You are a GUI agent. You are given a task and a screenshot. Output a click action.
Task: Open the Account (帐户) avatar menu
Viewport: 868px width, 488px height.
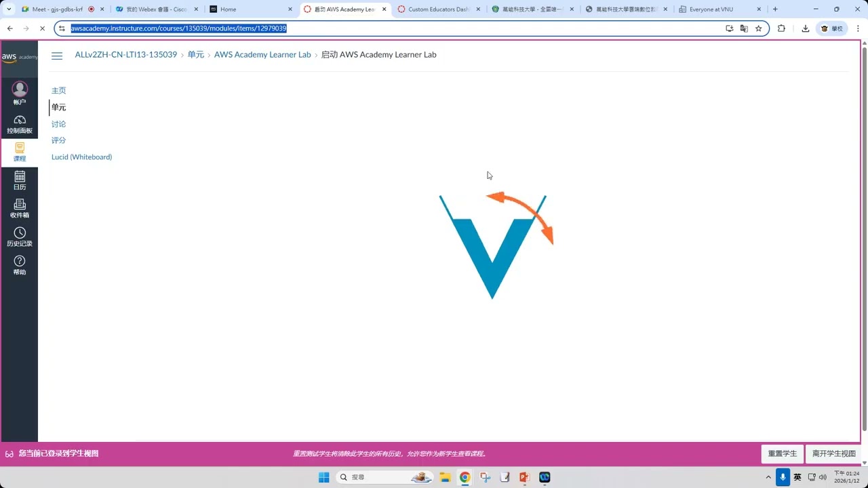(x=20, y=94)
